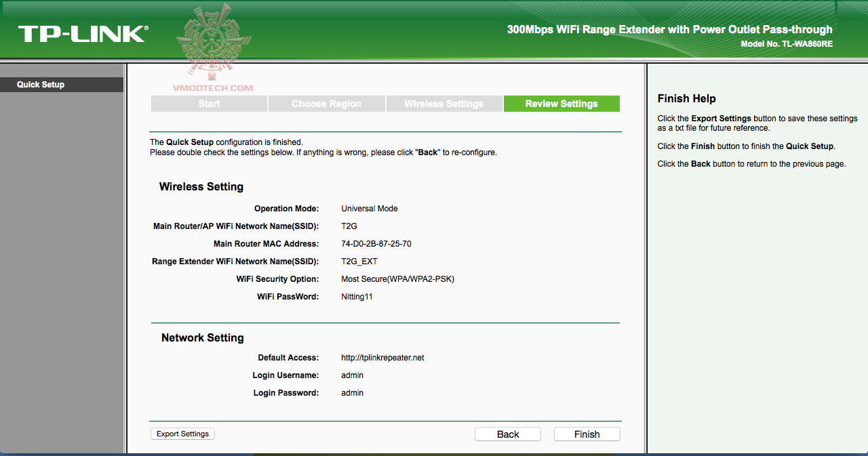Click the Model No. TL-WA860RE text
Viewport: 868px width, 456px height.
(x=787, y=44)
